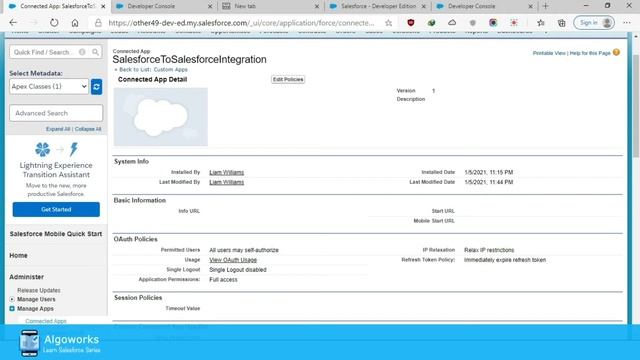Open the purple camera extension icon

pyautogui.click(x=493, y=22)
